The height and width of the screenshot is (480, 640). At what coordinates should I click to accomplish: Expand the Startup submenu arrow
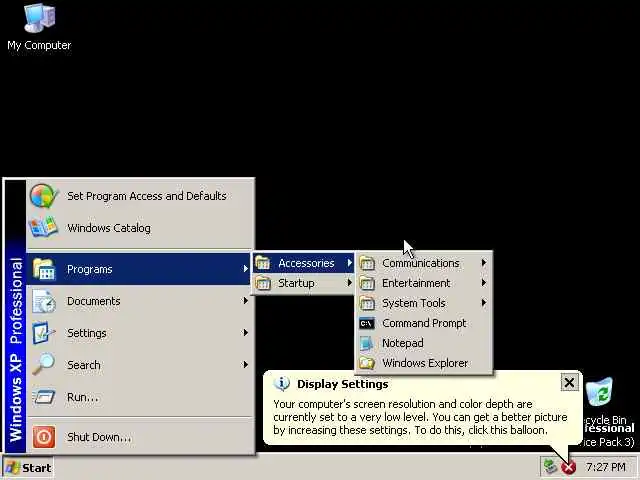tap(349, 282)
